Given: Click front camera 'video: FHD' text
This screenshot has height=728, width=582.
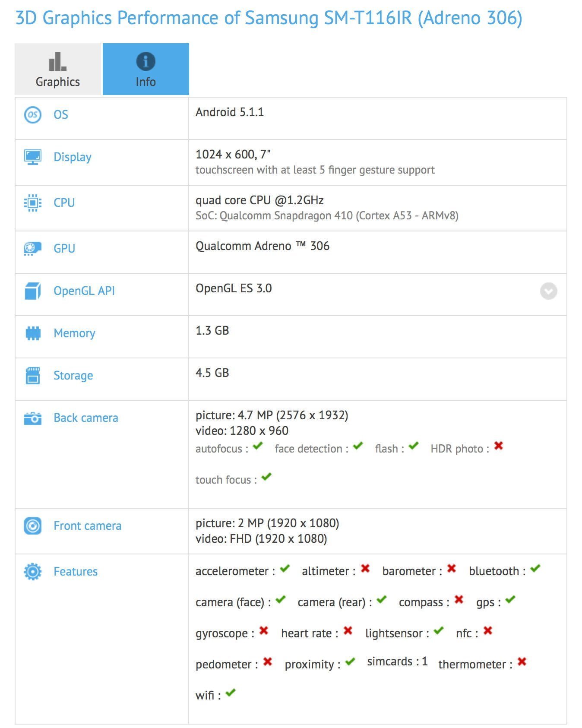Looking at the screenshot, I should 261,539.
